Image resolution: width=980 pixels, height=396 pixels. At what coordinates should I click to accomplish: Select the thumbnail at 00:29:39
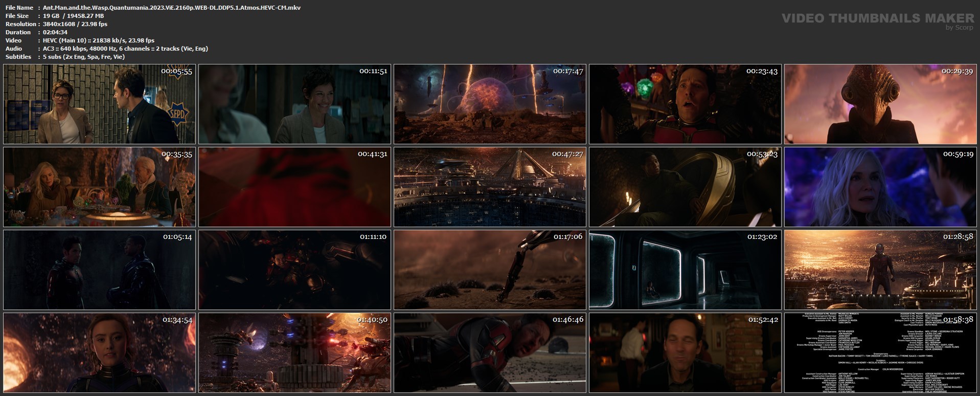(880, 104)
